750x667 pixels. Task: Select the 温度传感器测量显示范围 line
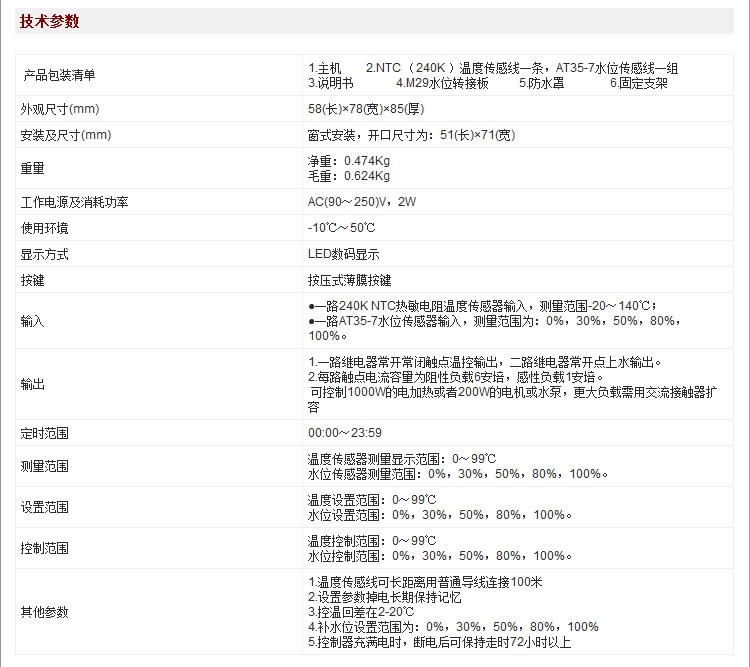pyautogui.click(x=402, y=459)
